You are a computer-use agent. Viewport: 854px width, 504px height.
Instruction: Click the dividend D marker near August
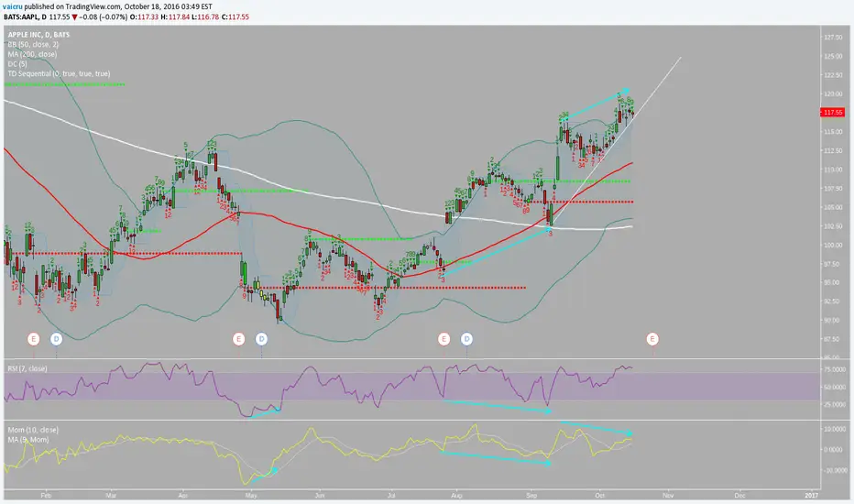pyautogui.click(x=466, y=339)
